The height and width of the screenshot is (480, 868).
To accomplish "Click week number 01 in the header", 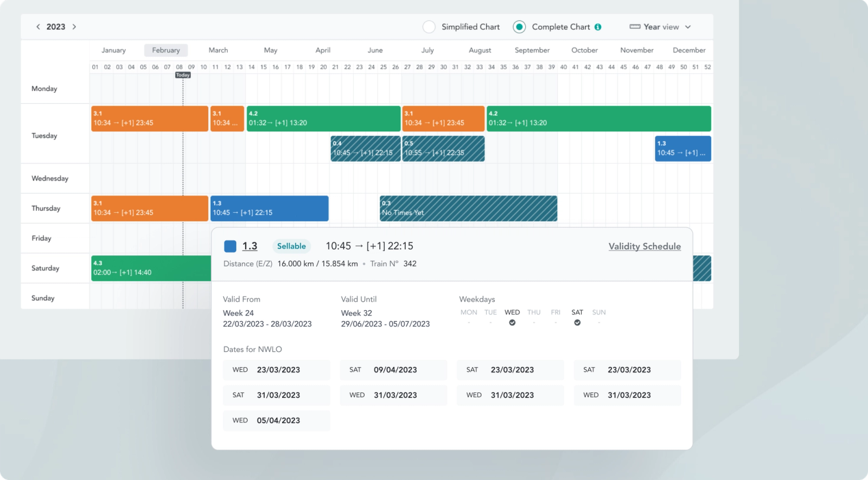I will click(95, 67).
